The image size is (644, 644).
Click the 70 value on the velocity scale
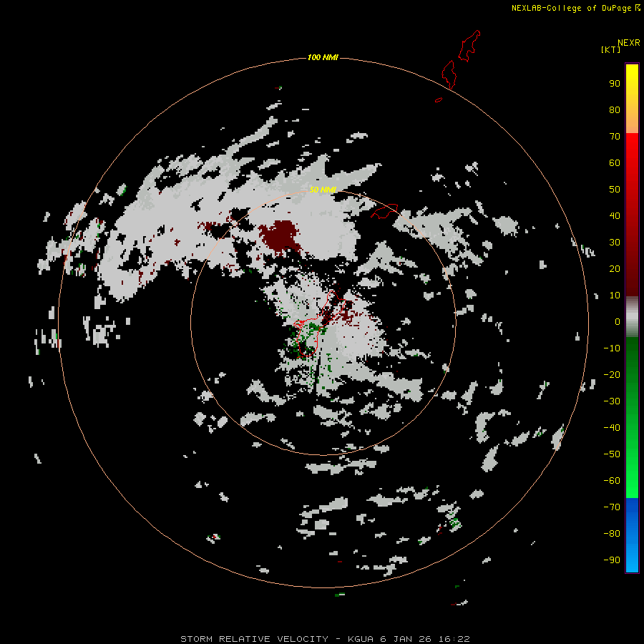coord(615,137)
